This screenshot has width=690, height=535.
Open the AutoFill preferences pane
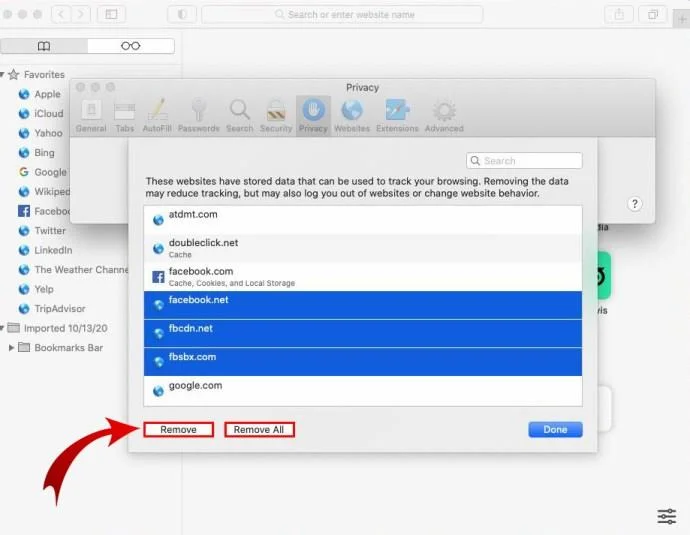[157, 116]
